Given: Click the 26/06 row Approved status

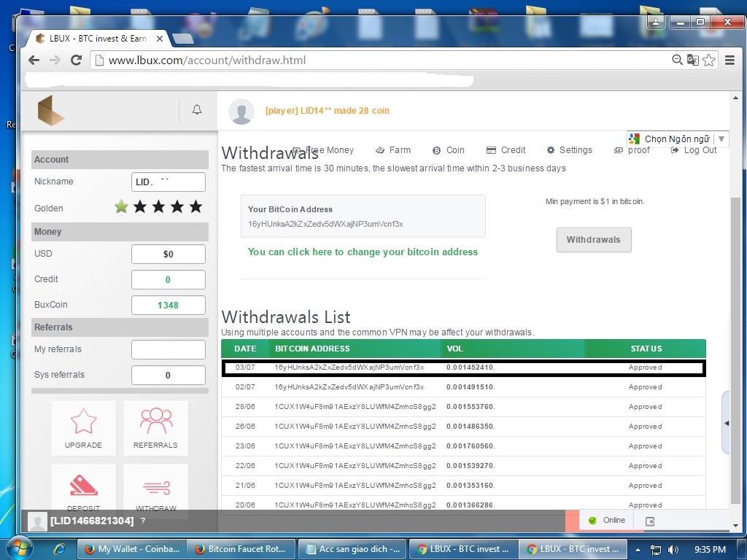Looking at the screenshot, I should [645, 426].
